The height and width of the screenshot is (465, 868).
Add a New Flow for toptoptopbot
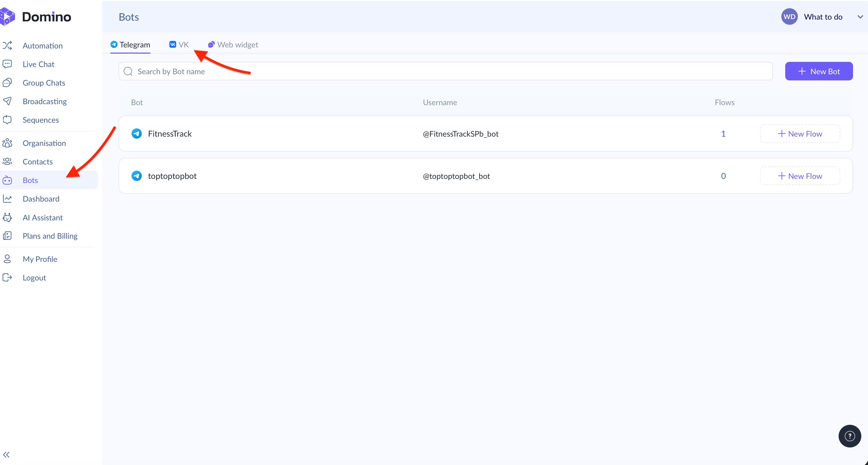800,176
